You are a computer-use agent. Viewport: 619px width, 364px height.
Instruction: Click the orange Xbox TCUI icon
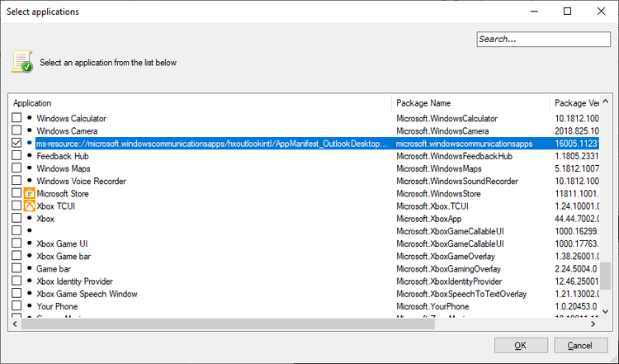[x=30, y=206]
